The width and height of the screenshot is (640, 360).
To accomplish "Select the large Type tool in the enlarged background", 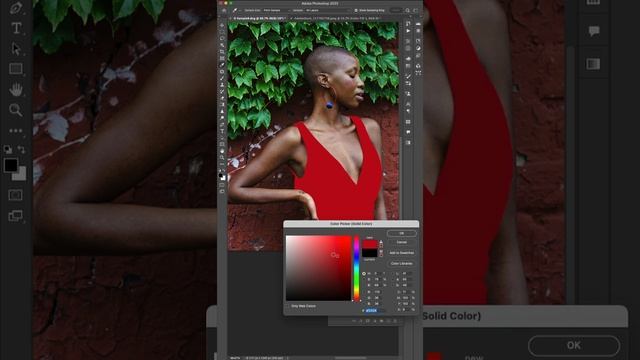I will (16, 28).
